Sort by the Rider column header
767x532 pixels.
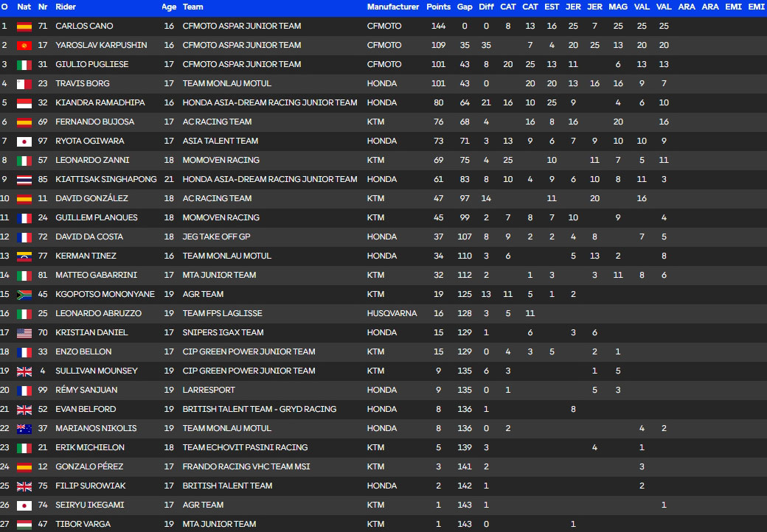[x=66, y=7]
